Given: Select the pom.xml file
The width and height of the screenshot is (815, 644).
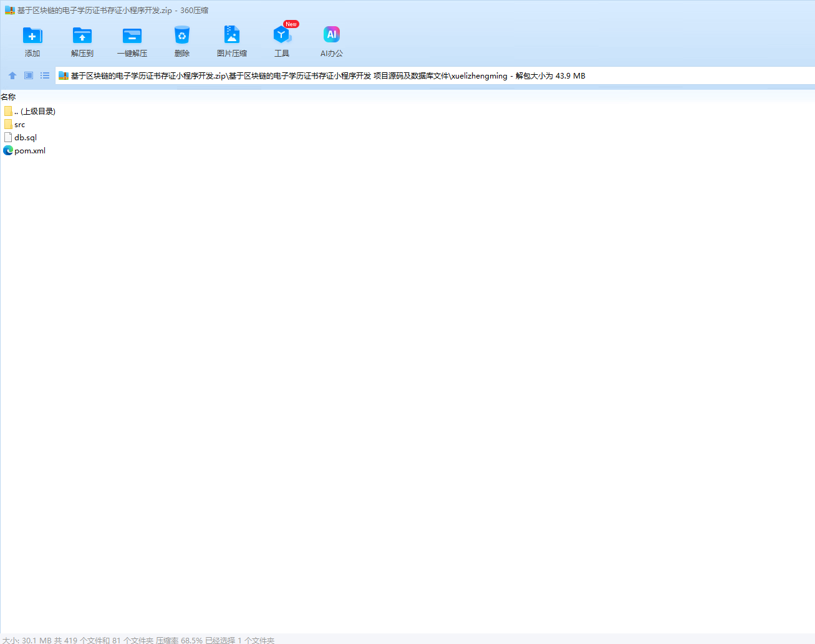Looking at the screenshot, I should (24, 150).
